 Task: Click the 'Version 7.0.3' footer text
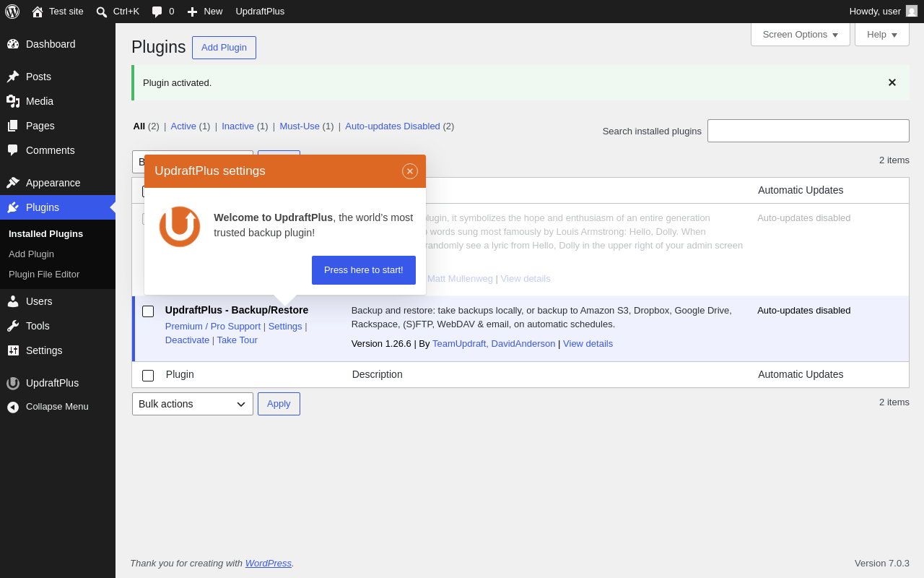pos(882,563)
